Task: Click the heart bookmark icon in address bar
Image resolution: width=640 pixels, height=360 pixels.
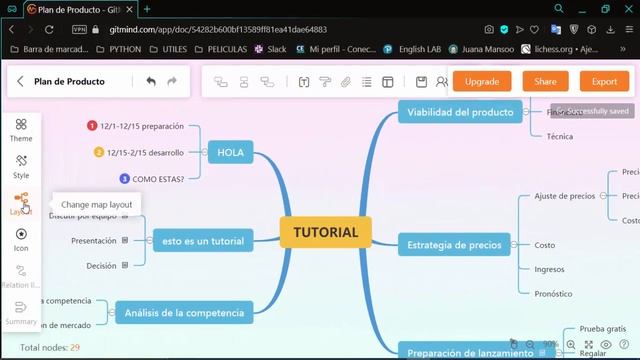Action: pyautogui.click(x=534, y=29)
